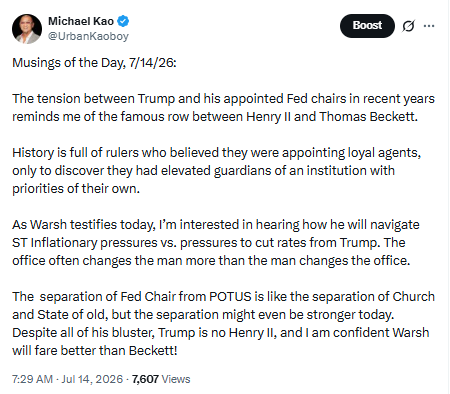
Task: Click the 'Musings of the Day, 7/14/26' line
Action: click(94, 63)
